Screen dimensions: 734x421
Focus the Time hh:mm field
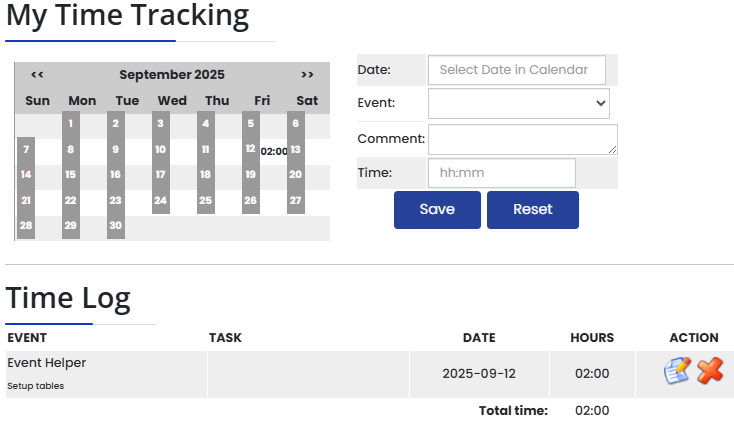pyautogui.click(x=501, y=173)
